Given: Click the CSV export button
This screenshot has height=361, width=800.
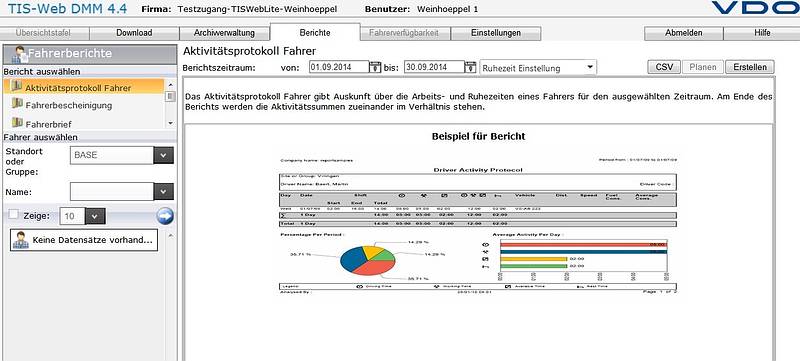Looking at the screenshot, I should coord(664,67).
